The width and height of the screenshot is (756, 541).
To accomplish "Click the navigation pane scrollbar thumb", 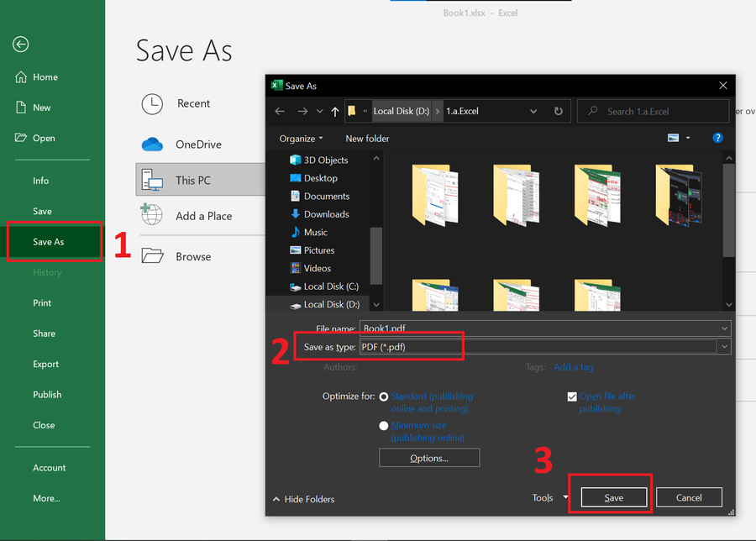I will click(x=376, y=255).
